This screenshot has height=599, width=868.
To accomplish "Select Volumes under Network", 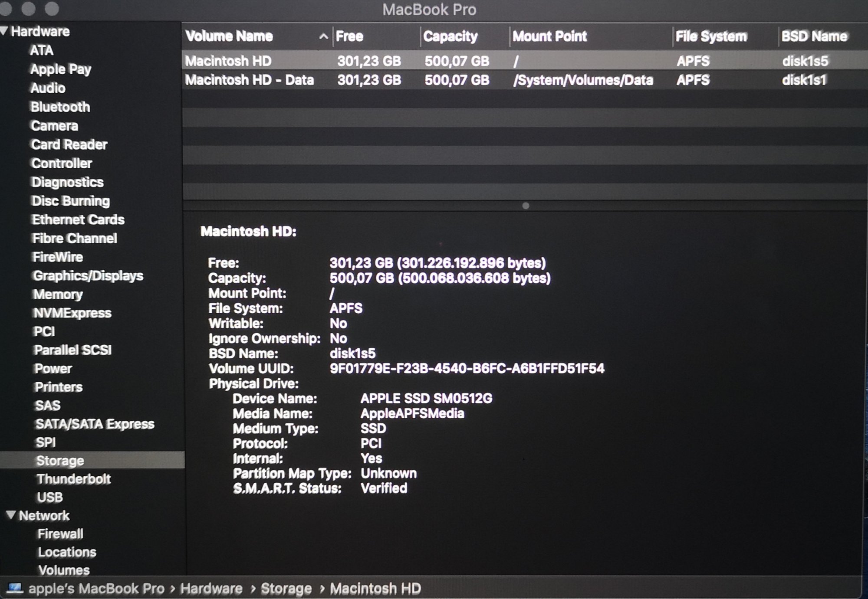I will (64, 570).
